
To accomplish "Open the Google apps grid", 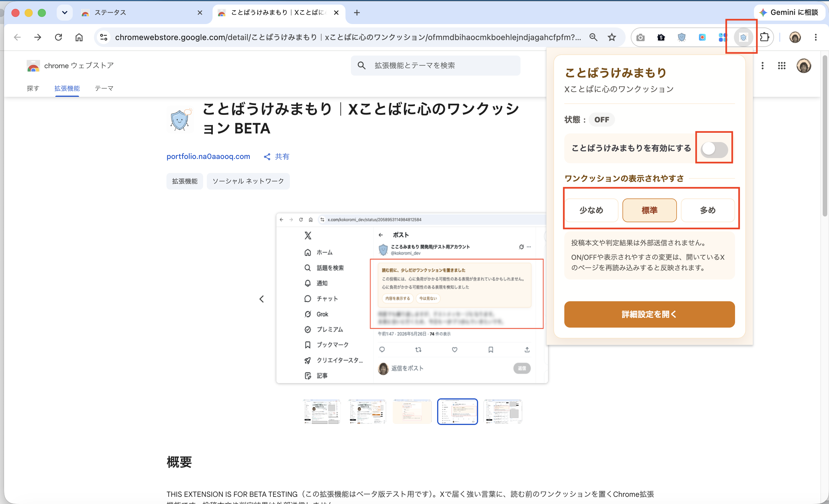I will [782, 66].
